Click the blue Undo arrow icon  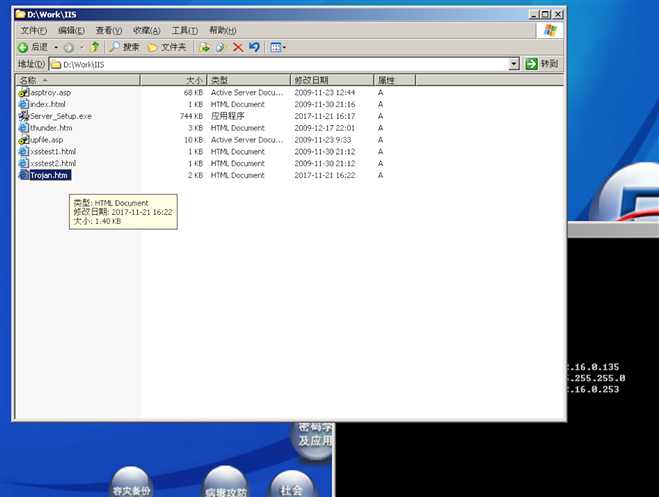254,47
